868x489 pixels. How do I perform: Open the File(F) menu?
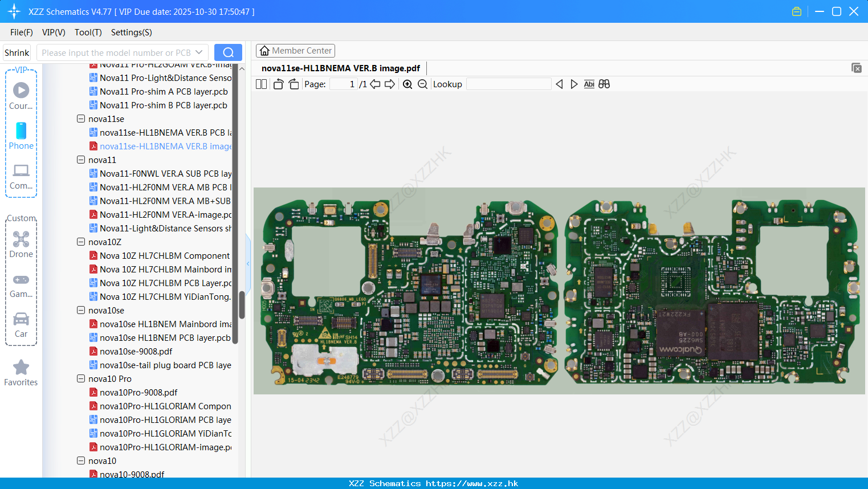tap(22, 32)
